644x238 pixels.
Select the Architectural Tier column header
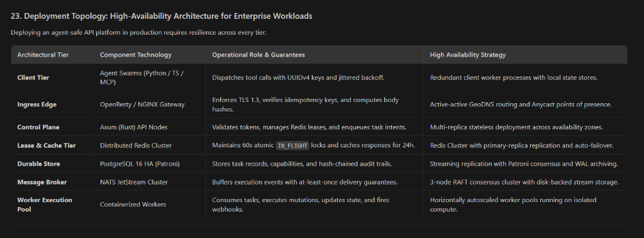point(43,55)
